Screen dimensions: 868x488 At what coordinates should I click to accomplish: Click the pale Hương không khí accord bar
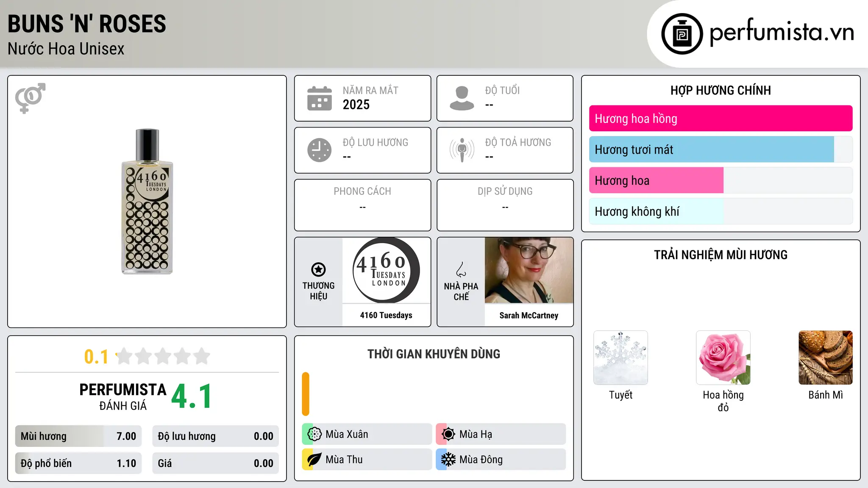pos(721,211)
